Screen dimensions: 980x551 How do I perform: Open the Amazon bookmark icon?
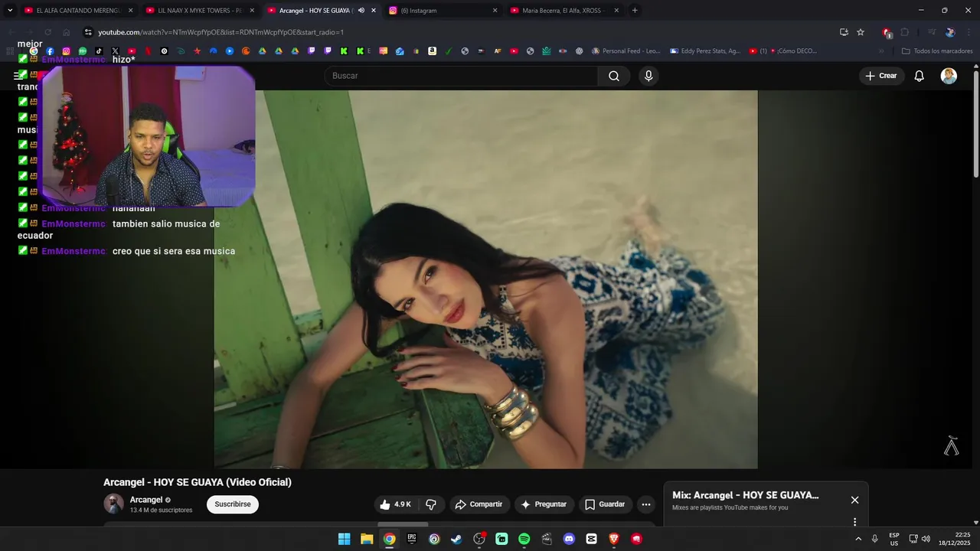432,51
